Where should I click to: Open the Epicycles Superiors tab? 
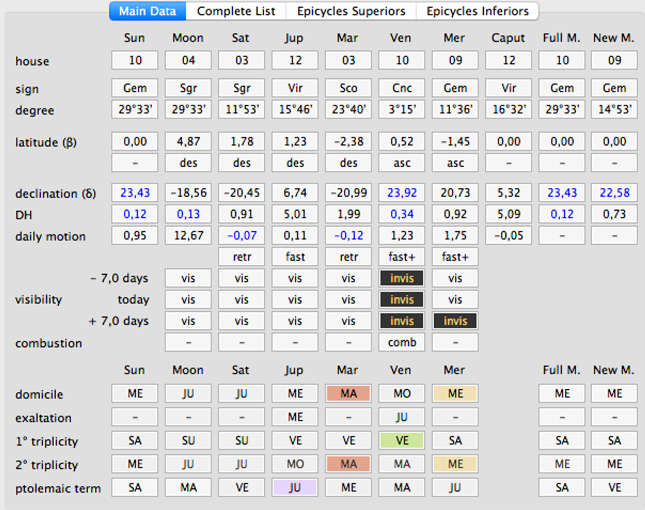351,11
